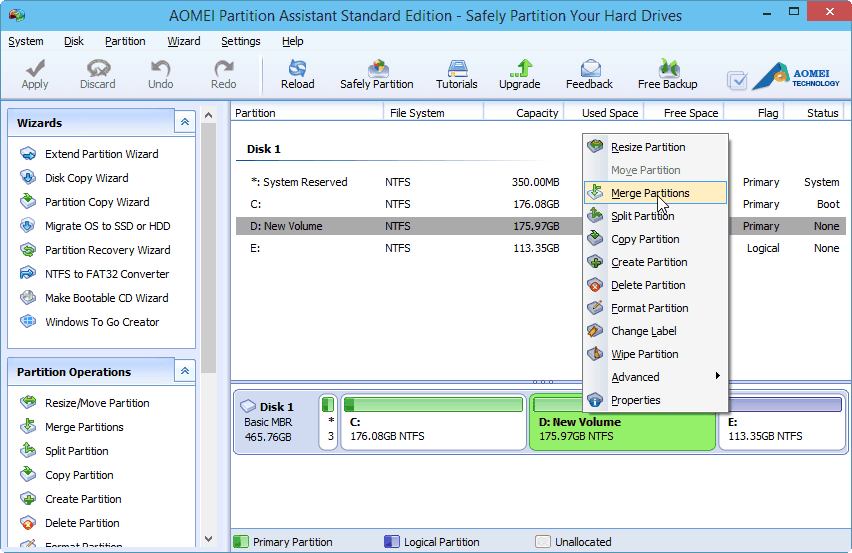Open the Partition menu
This screenshot has height=553, width=852.
pyautogui.click(x=125, y=41)
